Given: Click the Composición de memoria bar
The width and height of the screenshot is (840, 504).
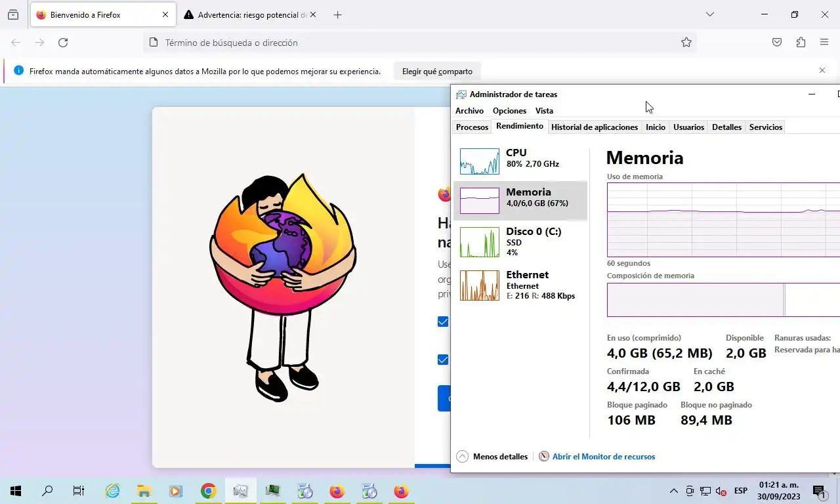Looking at the screenshot, I should pos(723,300).
